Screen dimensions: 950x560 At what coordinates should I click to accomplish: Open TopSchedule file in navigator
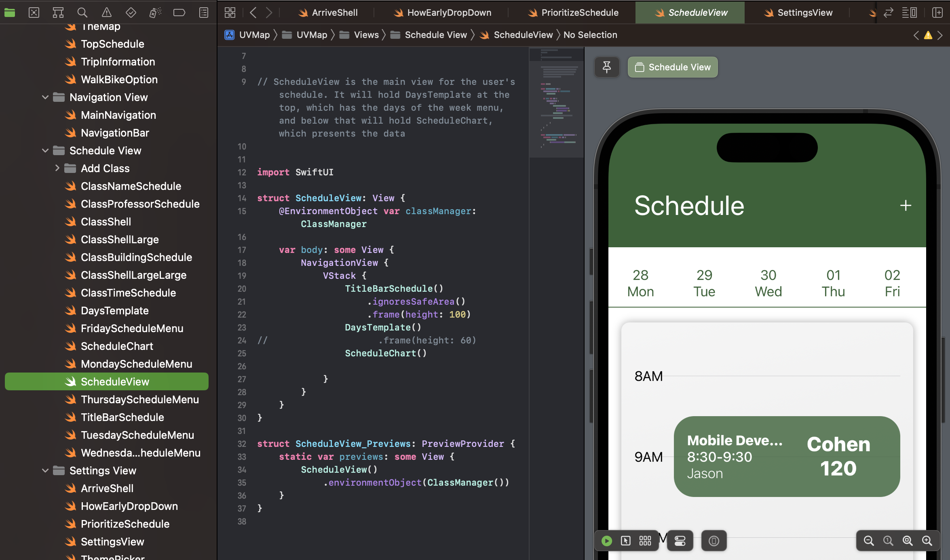click(112, 44)
